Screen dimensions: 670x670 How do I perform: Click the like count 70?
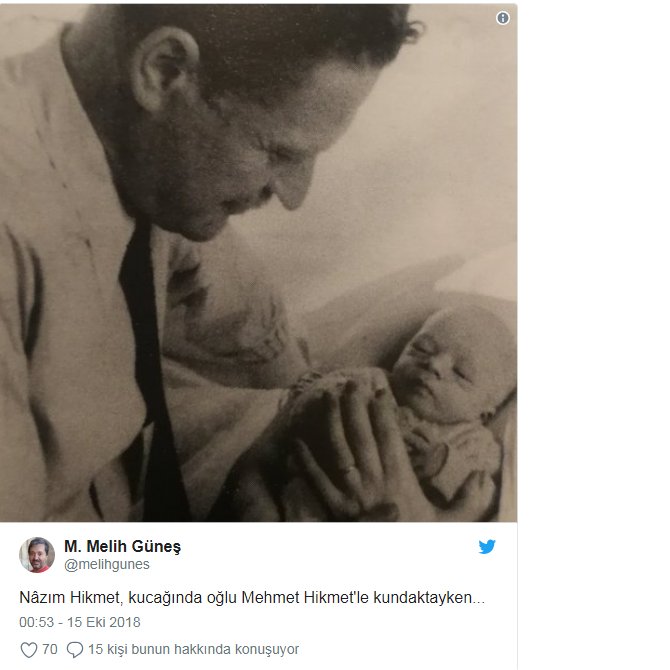pyautogui.click(x=50, y=649)
